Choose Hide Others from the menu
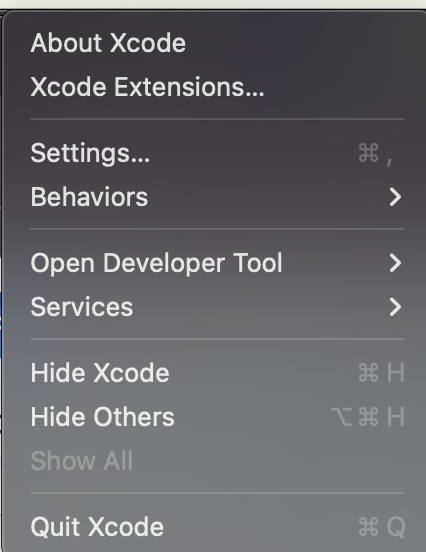This screenshot has width=426, height=552. click(217, 417)
